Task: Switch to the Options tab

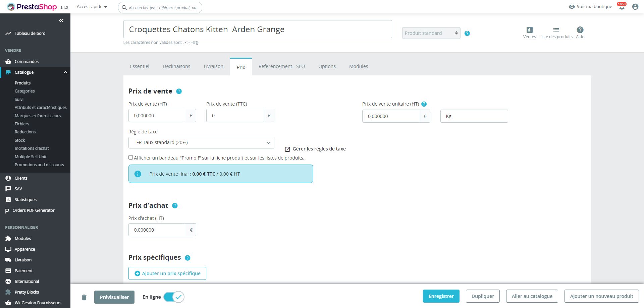Action: (327, 66)
